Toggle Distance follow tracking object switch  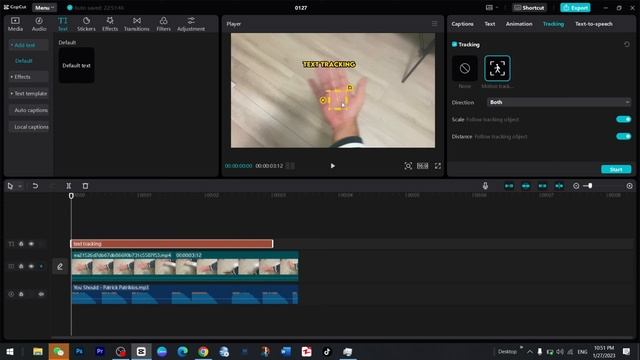point(623,136)
